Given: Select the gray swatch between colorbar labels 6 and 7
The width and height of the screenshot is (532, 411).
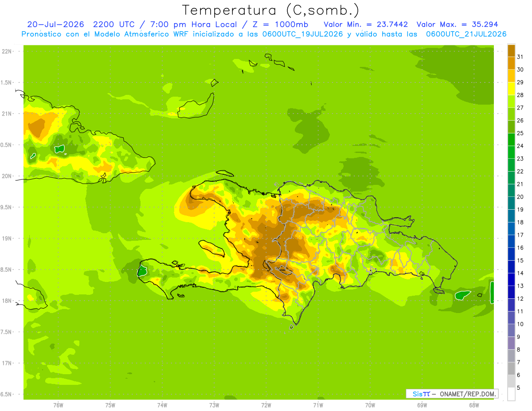Looking at the screenshot, I should [x=511, y=368].
